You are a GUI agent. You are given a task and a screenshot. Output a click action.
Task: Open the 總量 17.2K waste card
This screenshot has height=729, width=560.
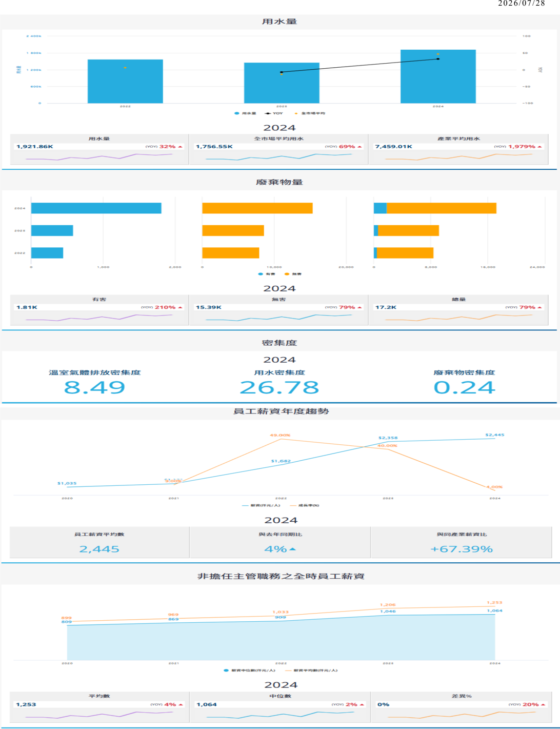tap(458, 310)
